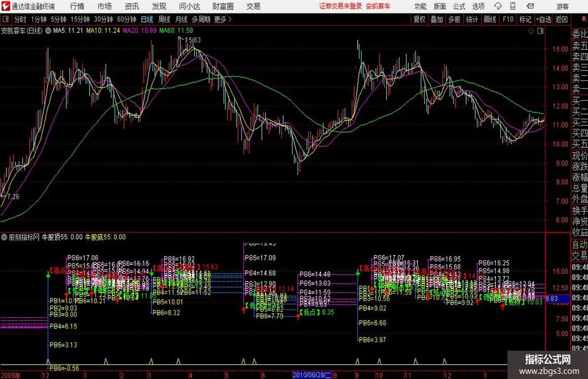Open the 问小达 menu

coord(189,6)
